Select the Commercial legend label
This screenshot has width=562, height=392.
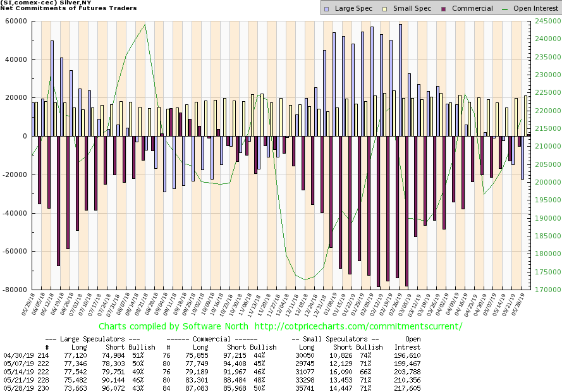pos(472,8)
